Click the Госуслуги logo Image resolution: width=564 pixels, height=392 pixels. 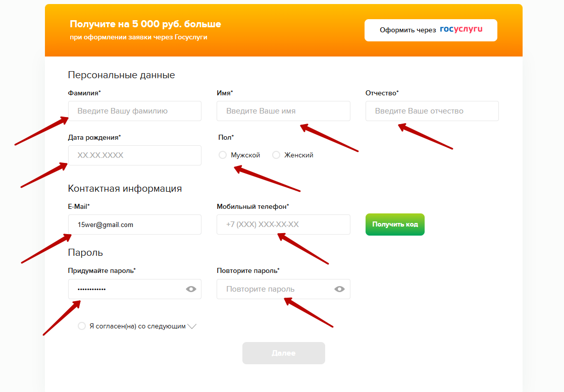(461, 29)
